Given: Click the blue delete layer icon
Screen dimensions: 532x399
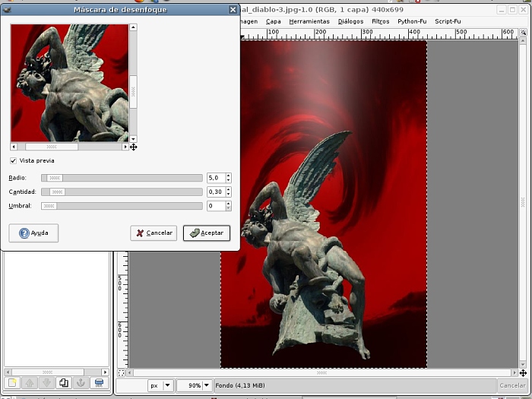Looking at the screenshot, I should [99, 383].
